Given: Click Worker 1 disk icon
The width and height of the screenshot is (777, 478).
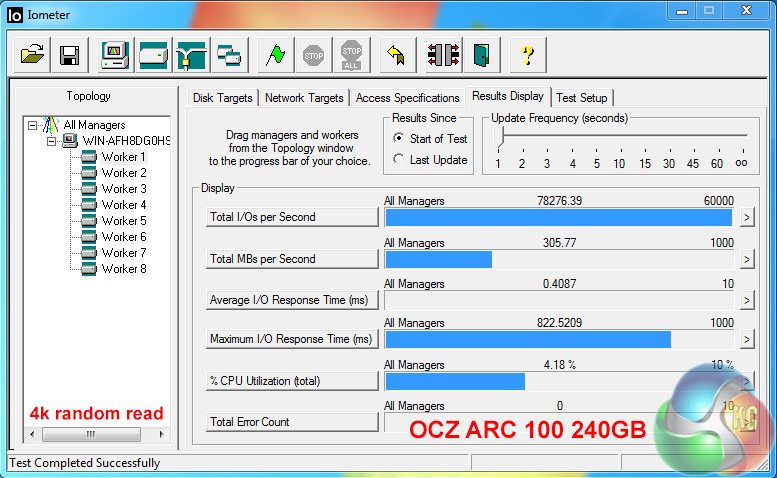Looking at the screenshot, I should (x=89, y=157).
